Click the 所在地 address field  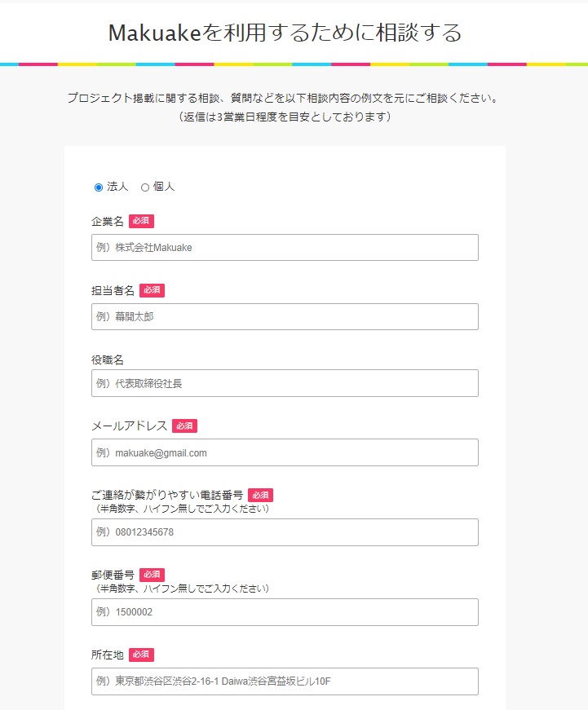[x=285, y=681]
